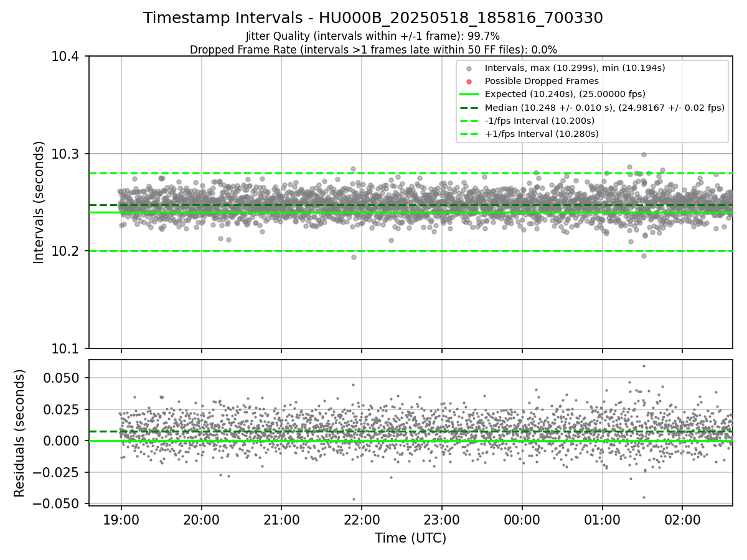Select the 'Possible Dropped Frames' legend entry
This screenshot has width=747, height=560.
pos(530,81)
